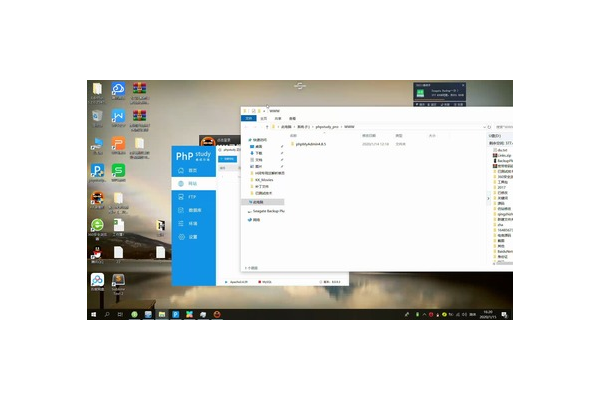The width and height of the screenshot is (600, 400).
Task: Select the 360 secure browser desktop icon
Action: tap(97, 229)
